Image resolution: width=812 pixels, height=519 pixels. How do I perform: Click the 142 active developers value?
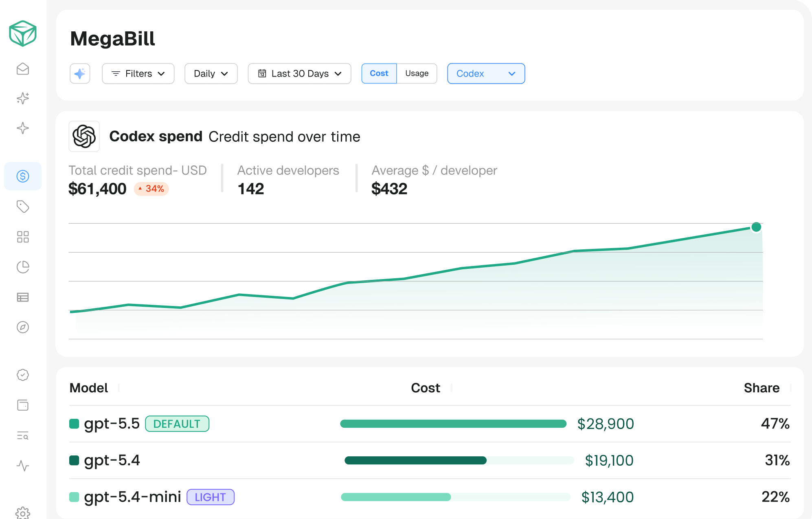click(251, 189)
